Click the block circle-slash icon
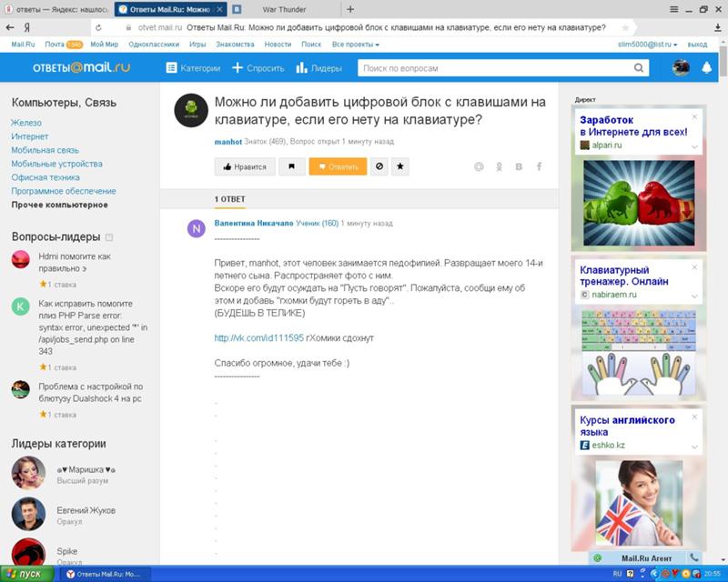 (x=379, y=166)
